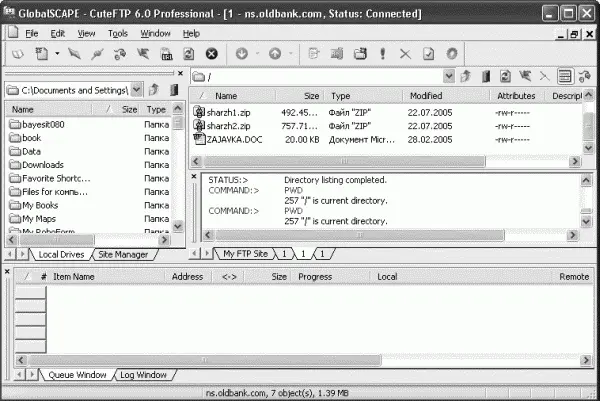Click the exclamation mark icon in main toolbar

pos(383,53)
